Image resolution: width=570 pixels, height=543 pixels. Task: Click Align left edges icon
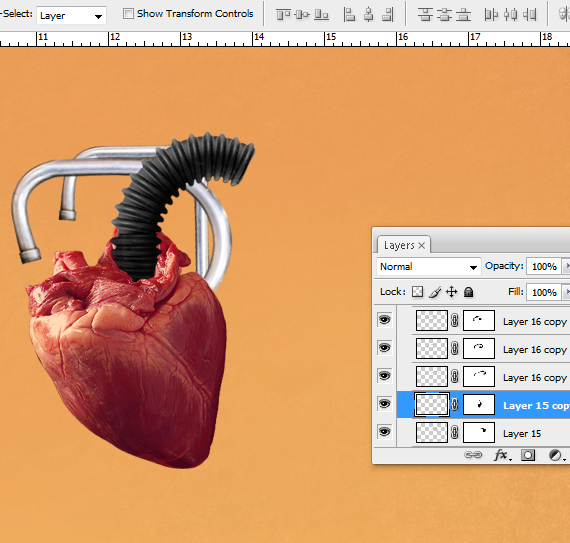point(349,15)
